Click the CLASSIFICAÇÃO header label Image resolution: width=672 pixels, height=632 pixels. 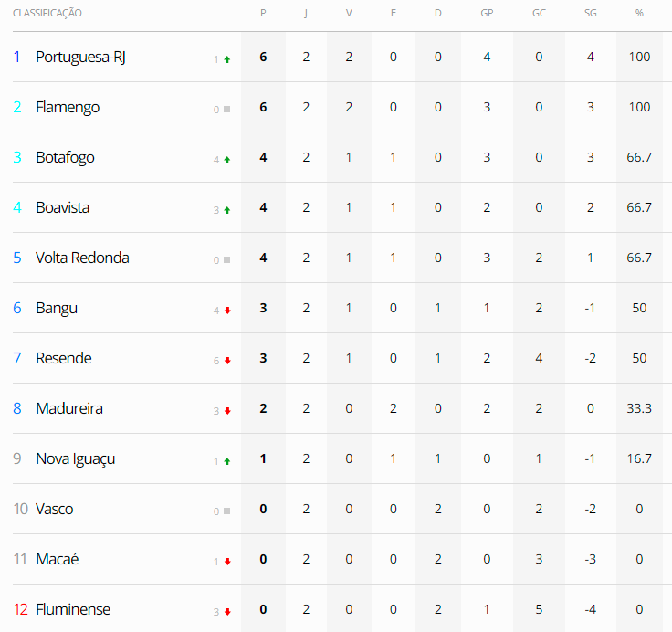[47, 14]
